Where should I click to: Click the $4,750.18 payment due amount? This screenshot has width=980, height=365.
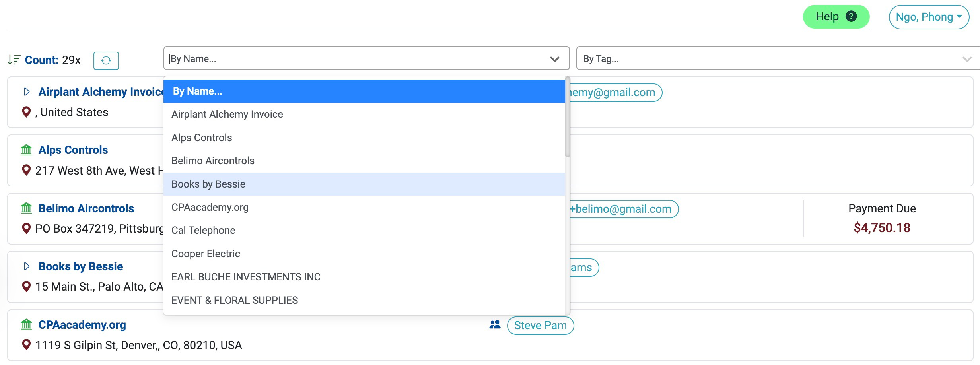click(x=882, y=228)
